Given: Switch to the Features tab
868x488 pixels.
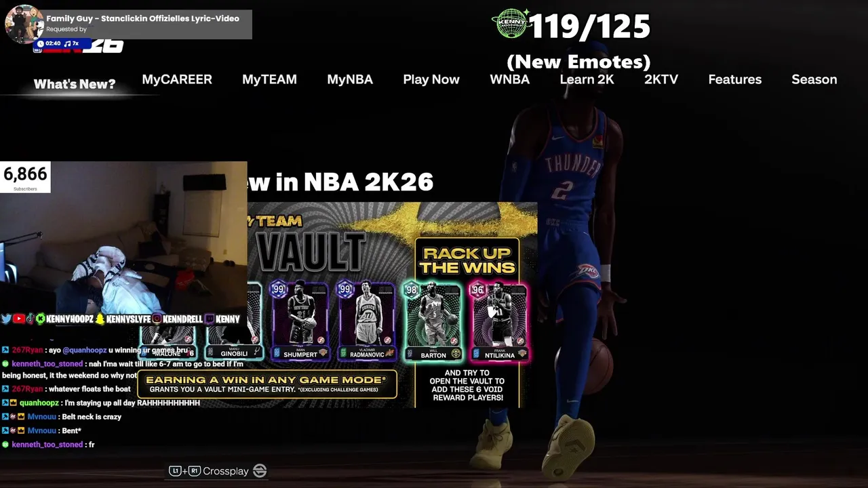Looking at the screenshot, I should (735, 79).
